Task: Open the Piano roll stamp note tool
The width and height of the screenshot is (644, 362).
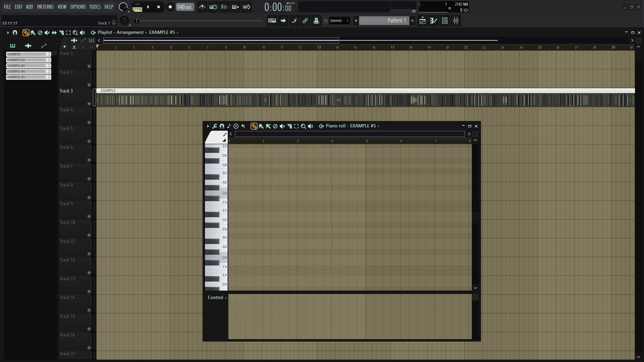Action: [236, 126]
